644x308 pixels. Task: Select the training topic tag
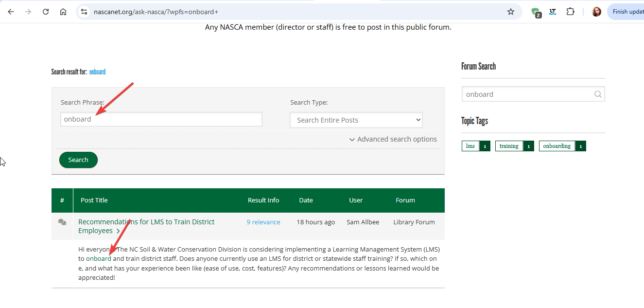click(x=509, y=146)
